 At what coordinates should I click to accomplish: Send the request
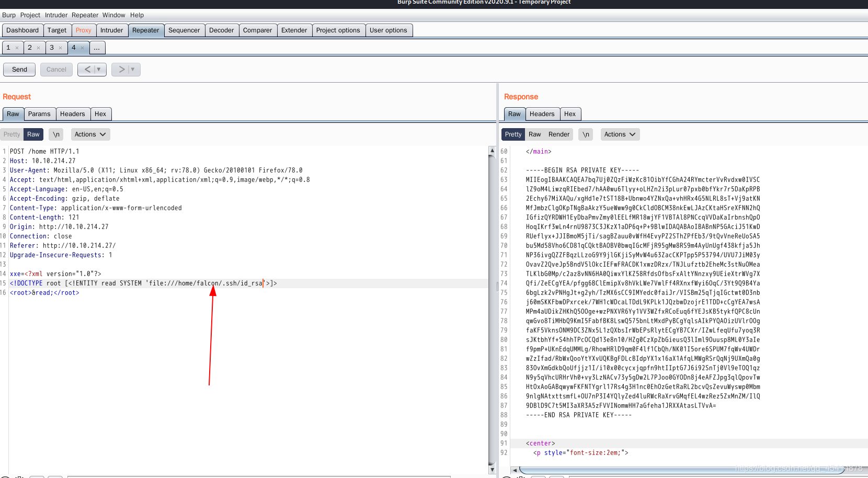pos(19,70)
